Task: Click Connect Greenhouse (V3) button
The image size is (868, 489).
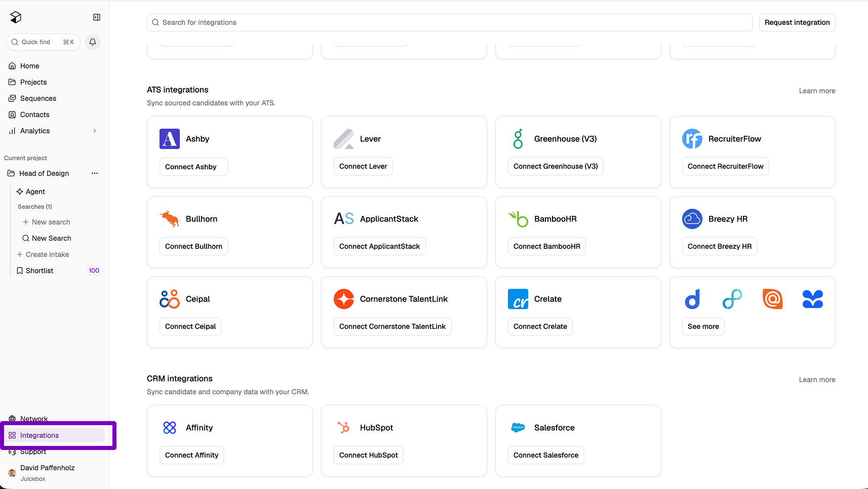Action: (556, 166)
